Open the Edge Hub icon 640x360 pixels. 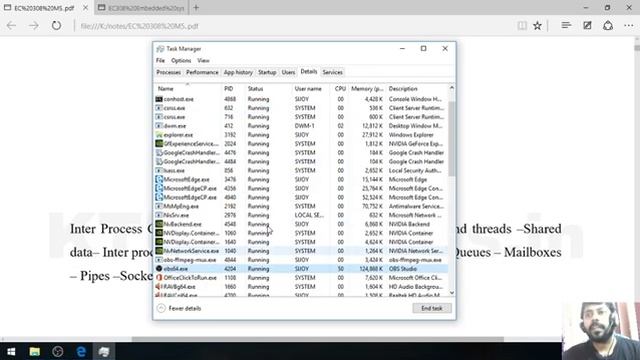566,26
